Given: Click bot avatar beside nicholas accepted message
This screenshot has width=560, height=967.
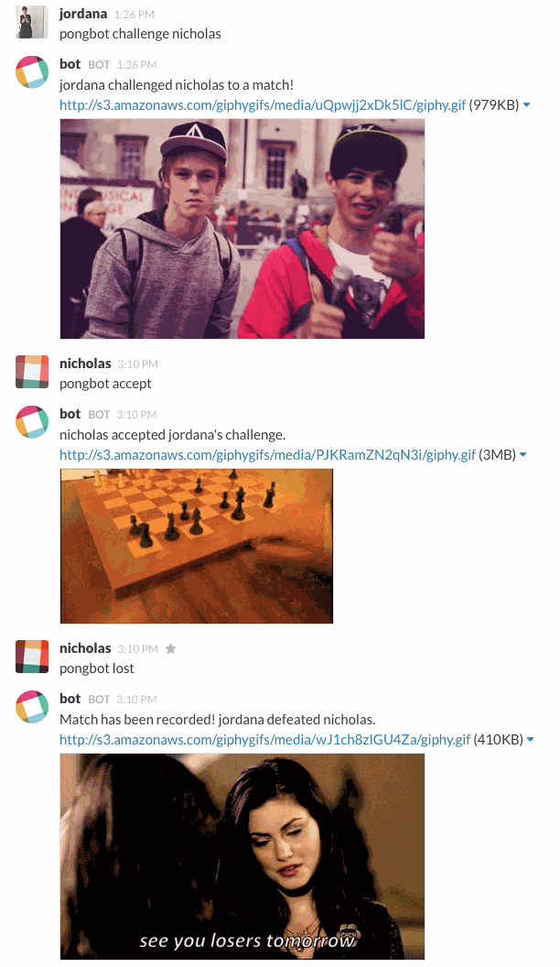Looking at the screenshot, I should click(x=31, y=422).
